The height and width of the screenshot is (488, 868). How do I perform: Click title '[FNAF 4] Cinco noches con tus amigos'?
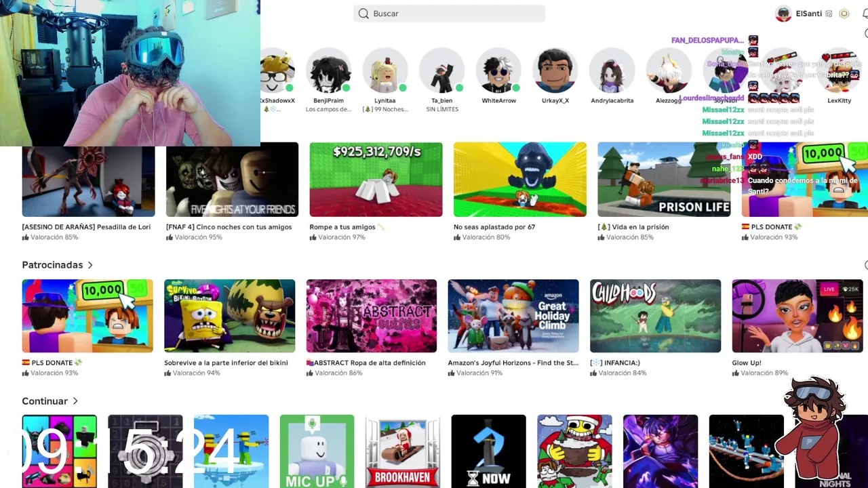point(229,227)
